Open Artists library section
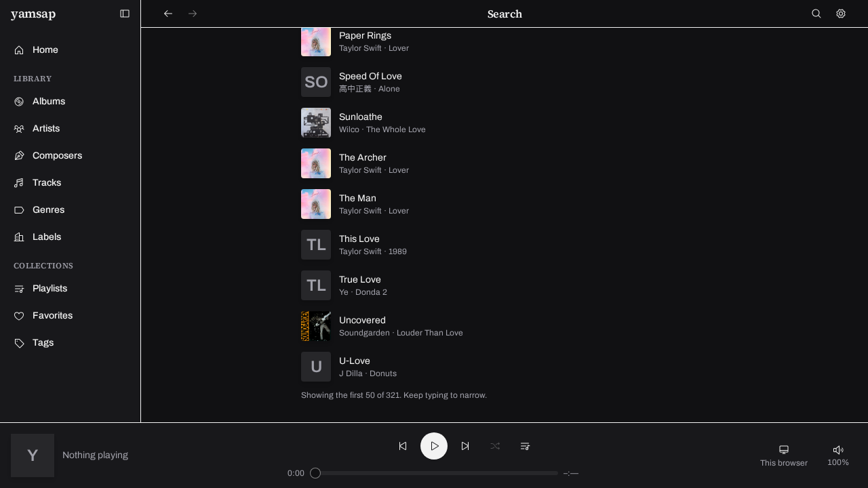Image resolution: width=868 pixels, height=488 pixels. click(x=71, y=129)
